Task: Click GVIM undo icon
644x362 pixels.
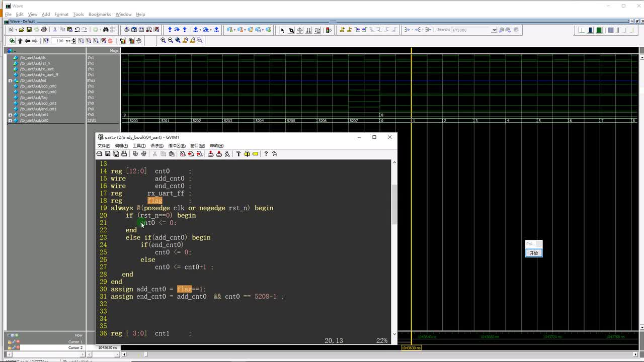Action: 135,154
